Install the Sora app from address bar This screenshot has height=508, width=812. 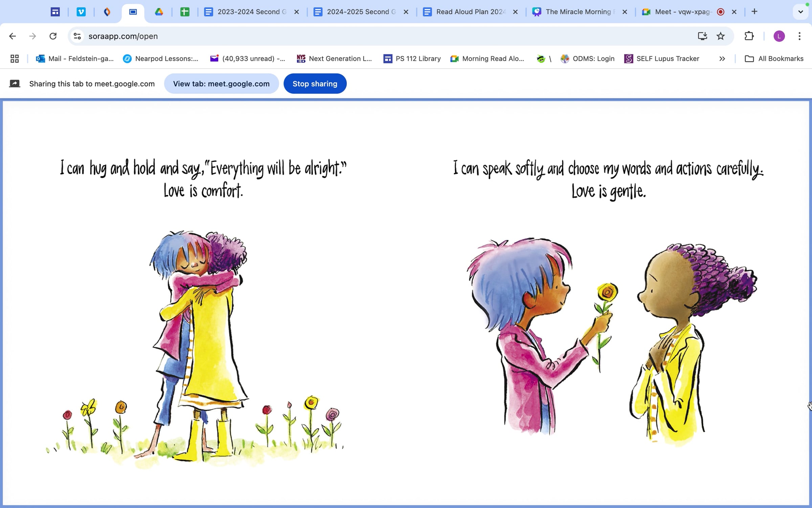(x=702, y=36)
